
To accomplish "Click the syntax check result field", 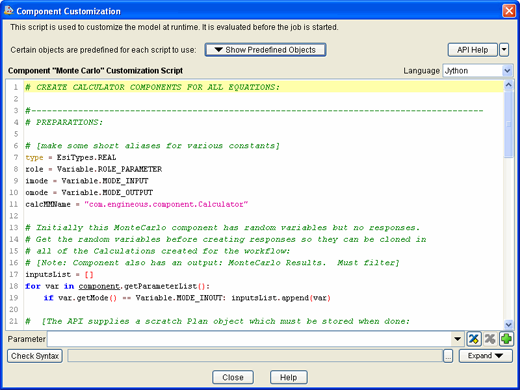I will 255,356.
